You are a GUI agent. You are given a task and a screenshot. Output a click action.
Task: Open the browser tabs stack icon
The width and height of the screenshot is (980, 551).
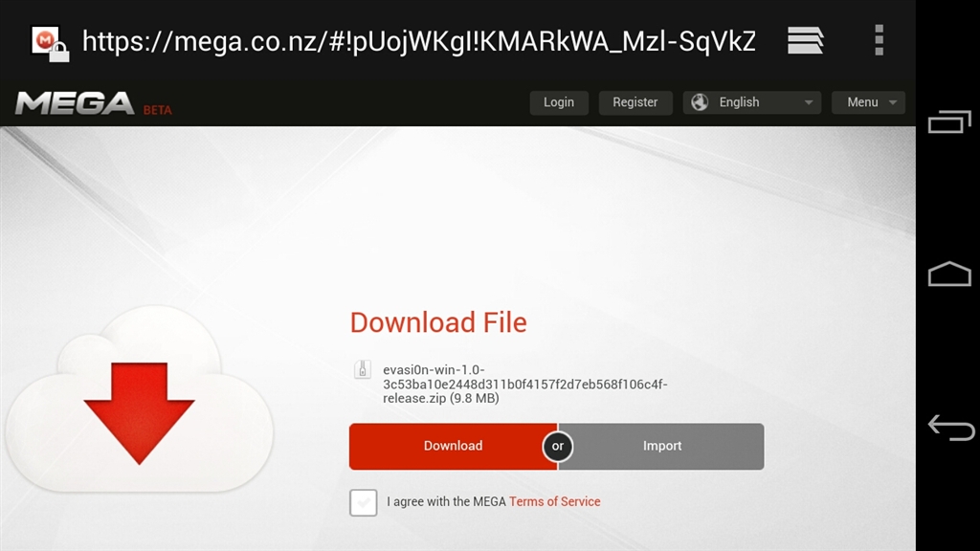805,40
